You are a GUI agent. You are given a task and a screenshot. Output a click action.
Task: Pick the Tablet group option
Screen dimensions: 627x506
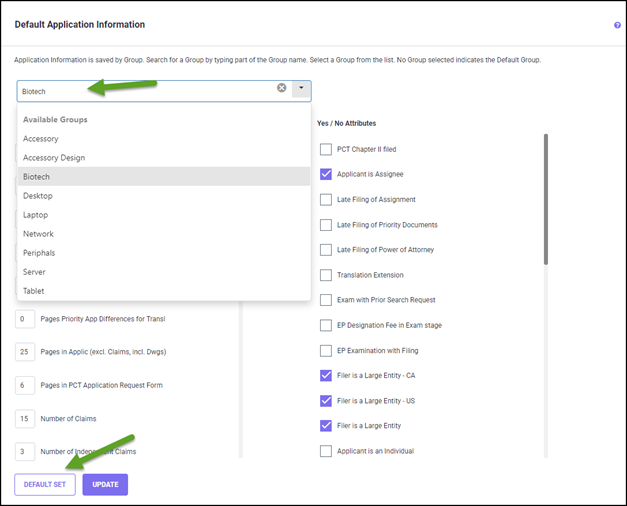point(35,291)
